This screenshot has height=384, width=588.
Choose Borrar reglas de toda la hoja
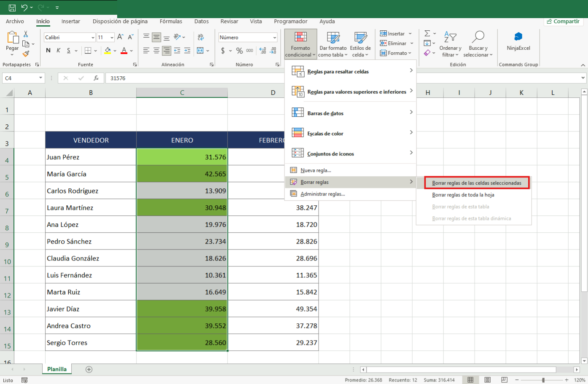[474, 195]
